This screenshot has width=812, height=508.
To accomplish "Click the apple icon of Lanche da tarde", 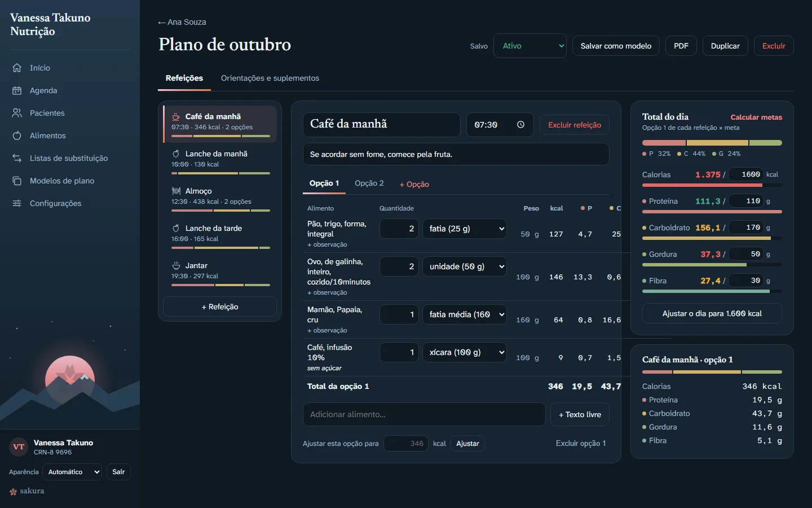I will pos(176,229).
